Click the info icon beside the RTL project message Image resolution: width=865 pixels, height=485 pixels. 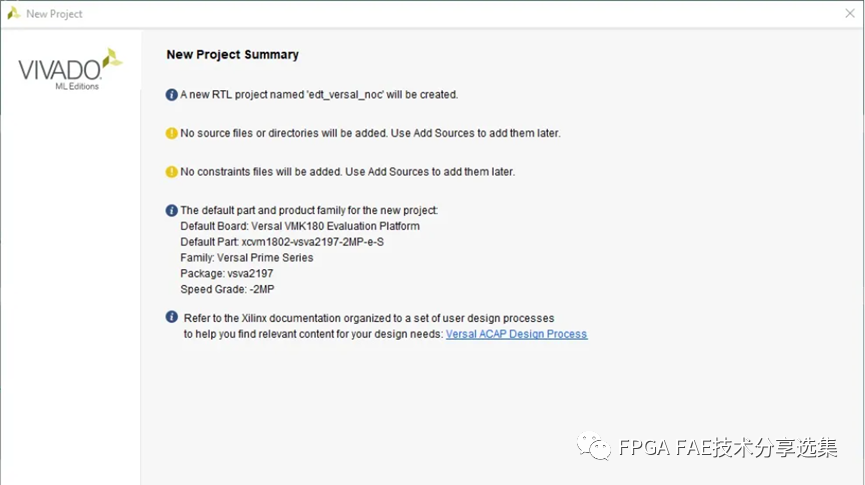(172, 95)
